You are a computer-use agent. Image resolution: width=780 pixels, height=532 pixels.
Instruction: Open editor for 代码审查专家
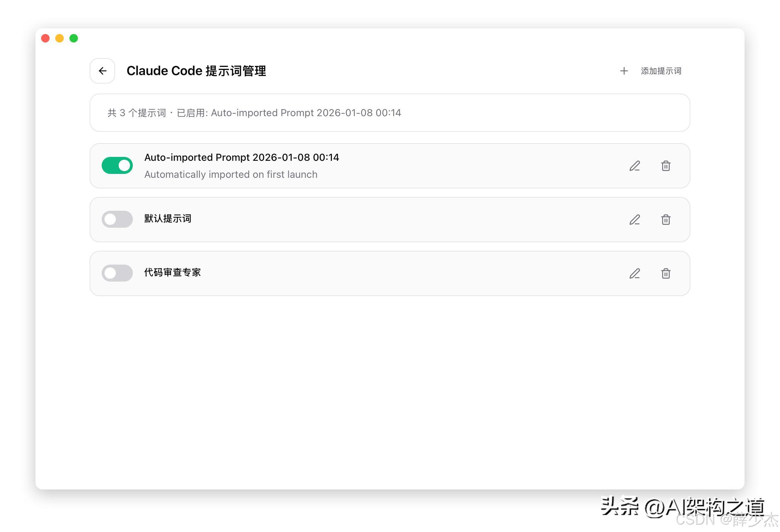pyautogui.click(x=635, y=273)
